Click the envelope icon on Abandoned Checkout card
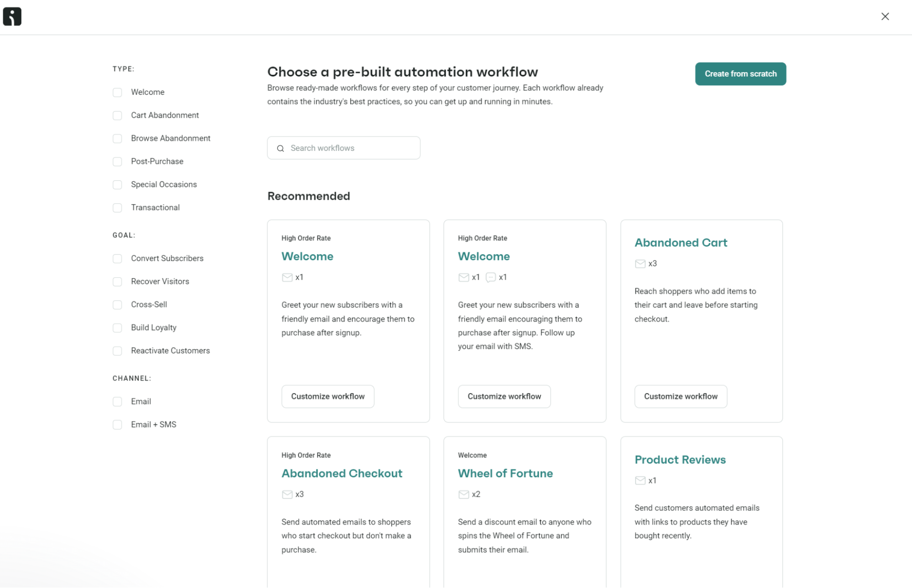 287,494
